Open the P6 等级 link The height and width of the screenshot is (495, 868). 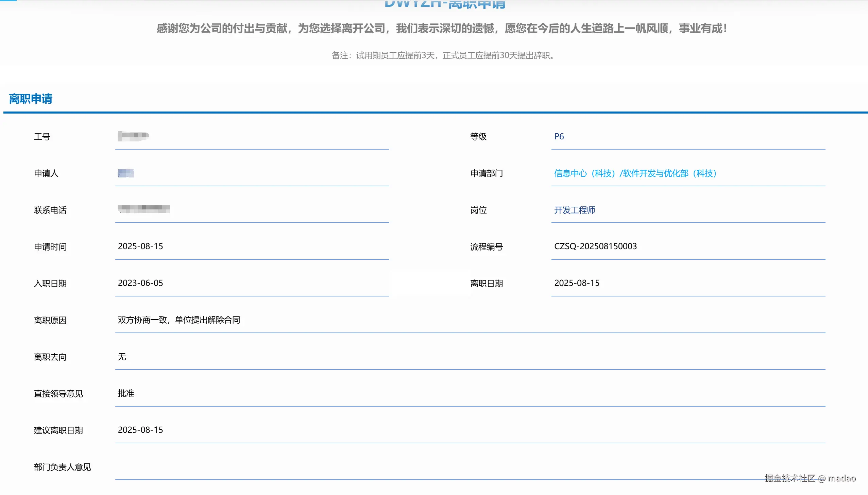pyautogui.click(x=559, y=137)
